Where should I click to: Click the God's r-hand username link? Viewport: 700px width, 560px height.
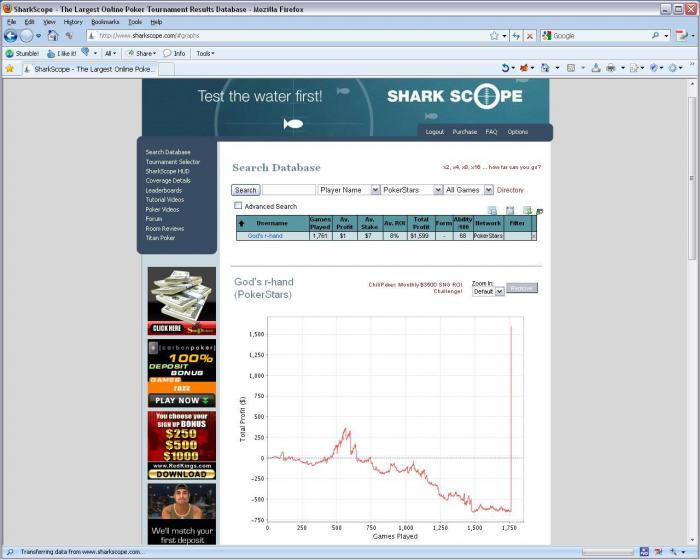(265, 236)
